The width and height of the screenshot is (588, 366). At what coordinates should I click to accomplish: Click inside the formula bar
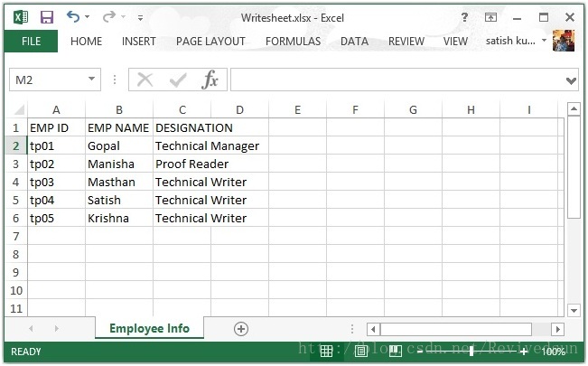tap(397, 80)
